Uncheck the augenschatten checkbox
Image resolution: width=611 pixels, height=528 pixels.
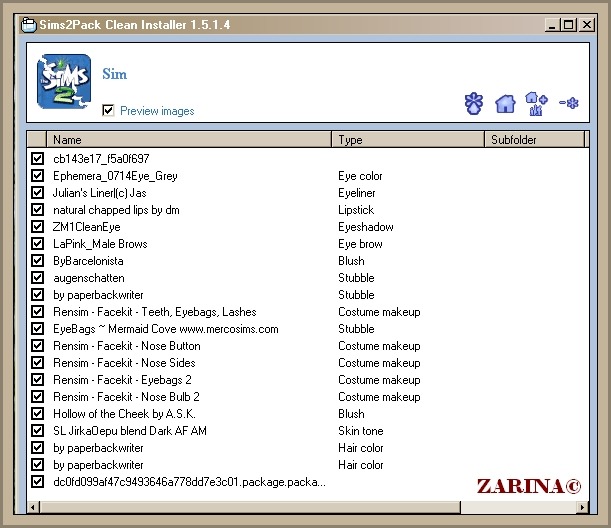coord(37,277)
